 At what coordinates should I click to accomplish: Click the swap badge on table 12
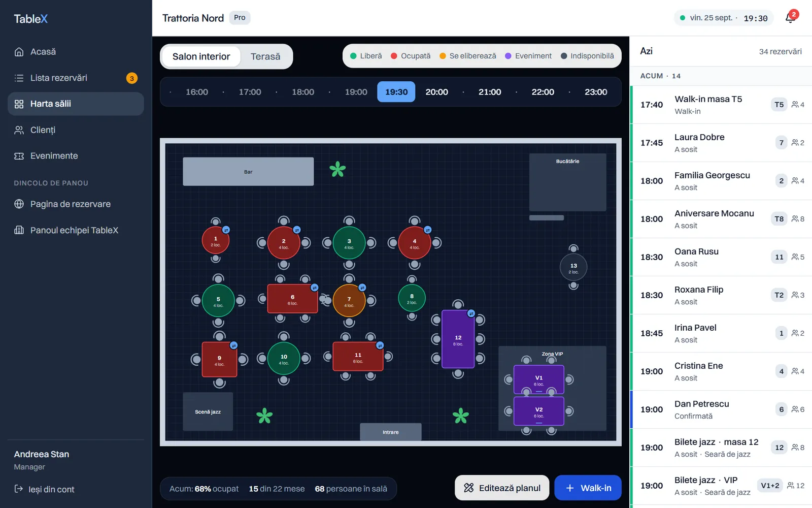point(471,313)
